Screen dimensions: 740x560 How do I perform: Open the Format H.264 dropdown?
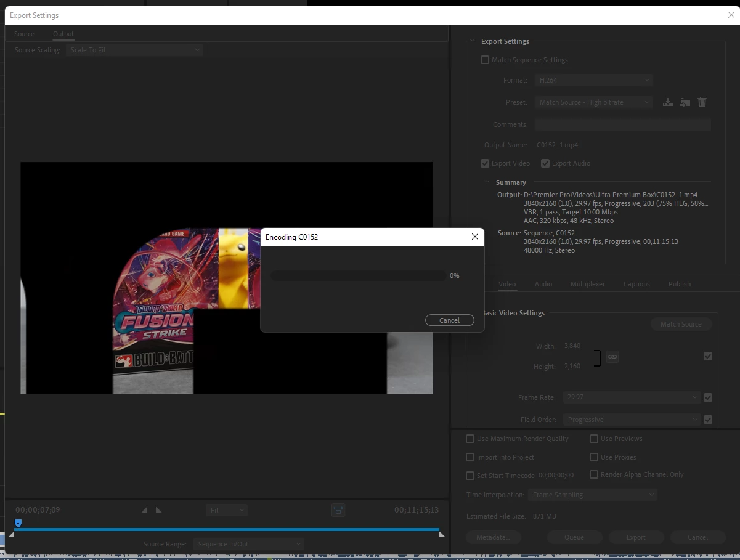click(593, 80)
